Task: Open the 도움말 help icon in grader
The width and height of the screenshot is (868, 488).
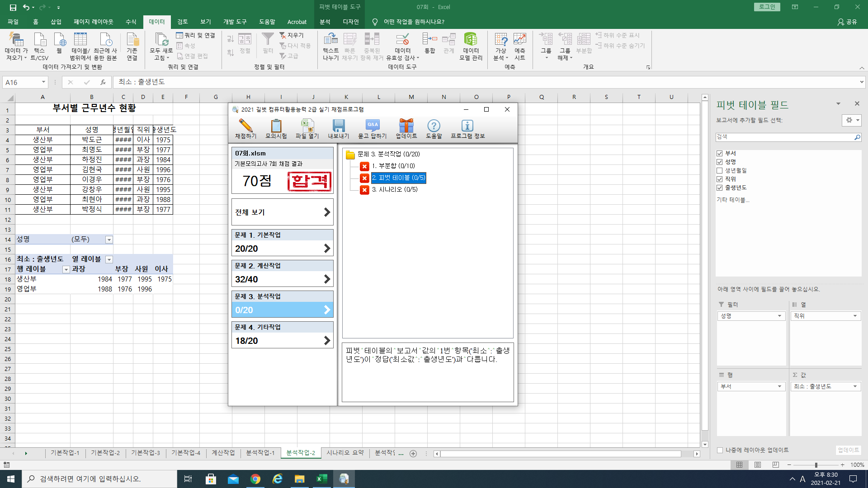Action: pos(434,128)
